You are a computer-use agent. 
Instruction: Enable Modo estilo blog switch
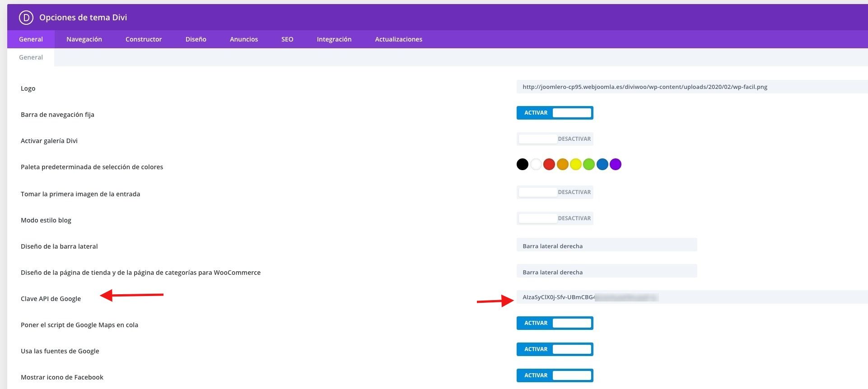555,218
